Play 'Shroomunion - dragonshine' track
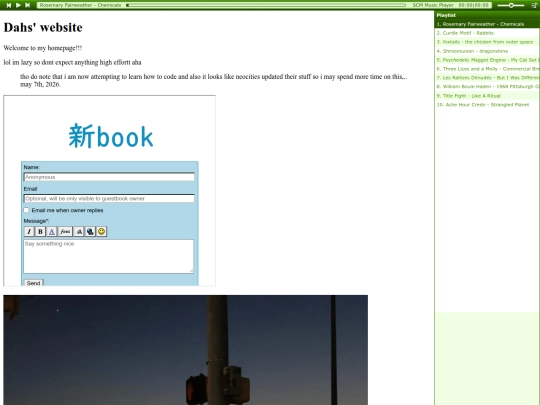 click(x=487, y=51)
